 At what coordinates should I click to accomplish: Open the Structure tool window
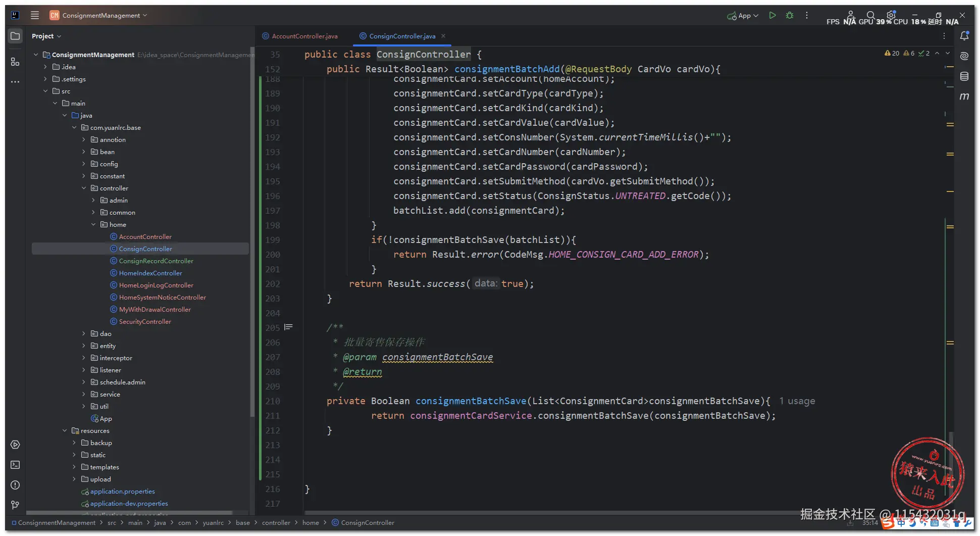click(x=15, y=62)
